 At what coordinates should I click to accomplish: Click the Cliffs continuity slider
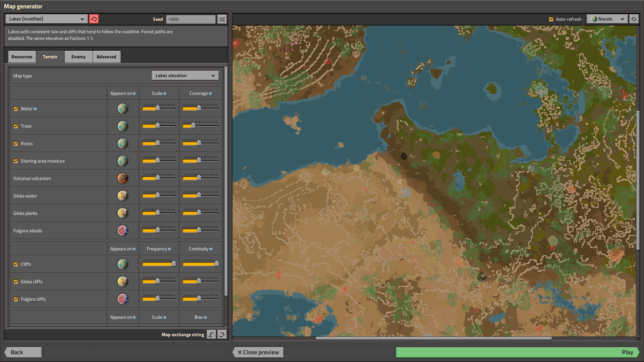point(201,263)
